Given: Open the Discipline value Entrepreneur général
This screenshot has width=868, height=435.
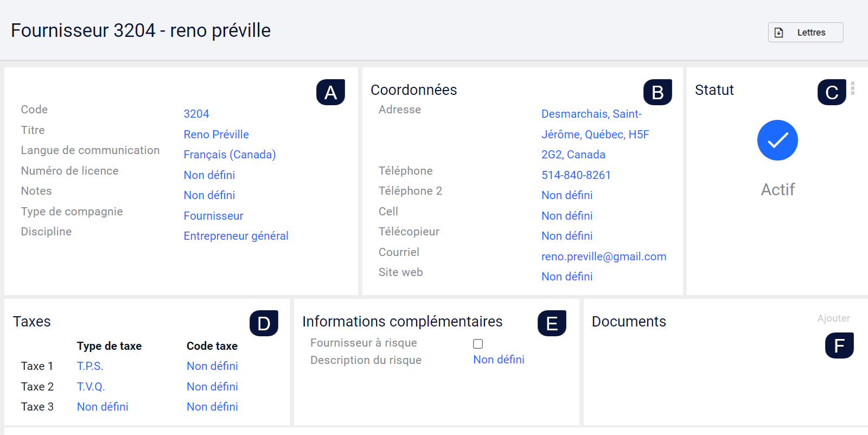Looking at the screenshot, I should (236, 236).
